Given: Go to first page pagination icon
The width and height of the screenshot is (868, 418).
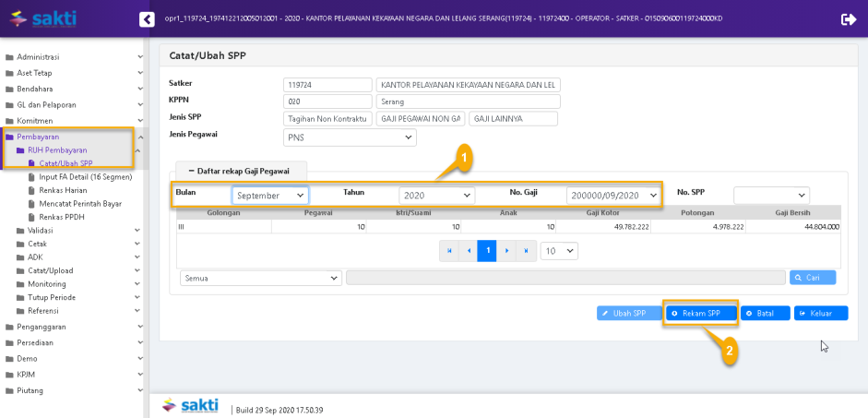Looking at the screenshot, I should click(449, 251).
